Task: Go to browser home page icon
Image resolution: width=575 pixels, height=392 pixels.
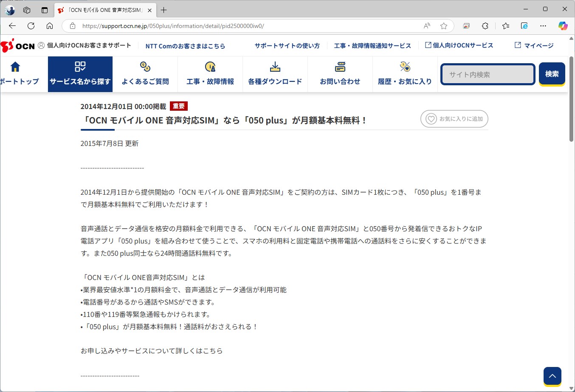Action: pyautogui.click(x=50, y=26)
